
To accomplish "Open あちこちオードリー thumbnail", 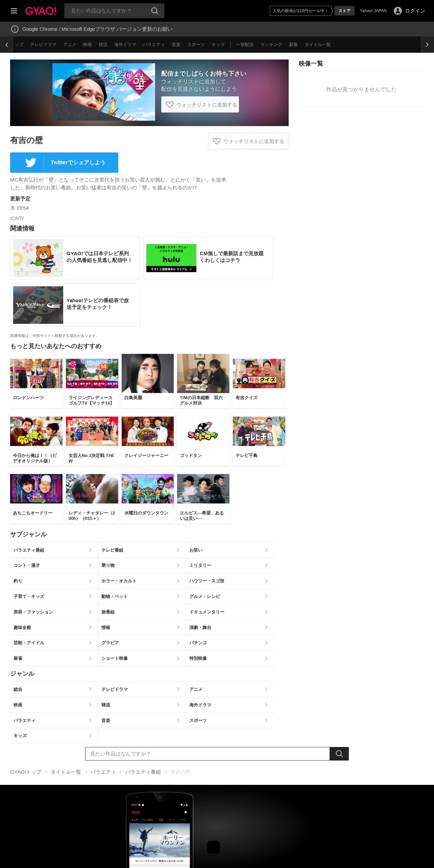I will (37, 489).
